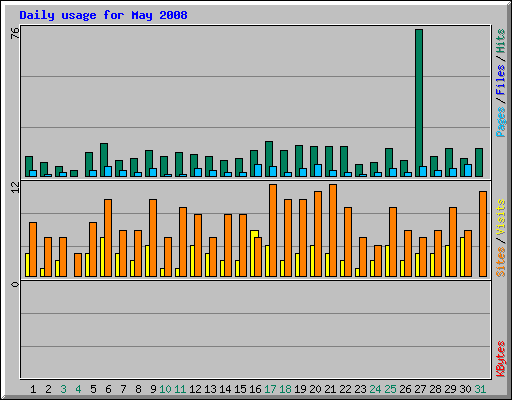Click day label "13" on the x-axis
Image resolution: width=512 pixels, height=400 pixels.
(210, 389)
